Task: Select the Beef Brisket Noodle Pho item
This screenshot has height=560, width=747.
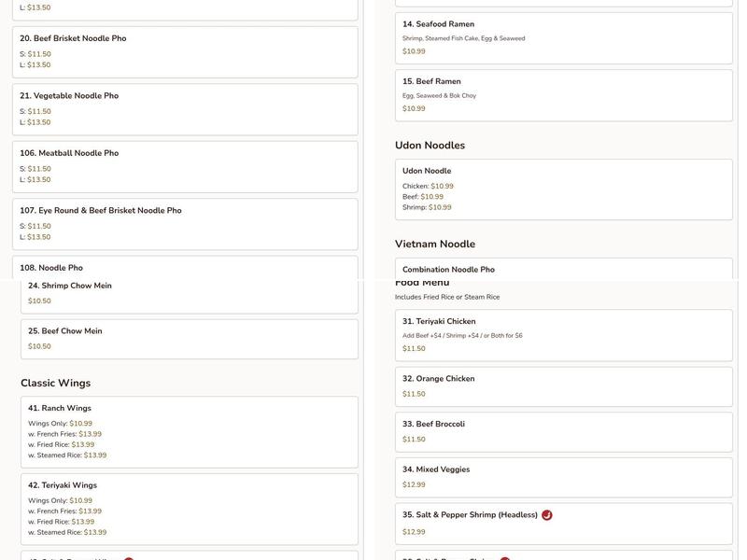Action: [185, 51]
